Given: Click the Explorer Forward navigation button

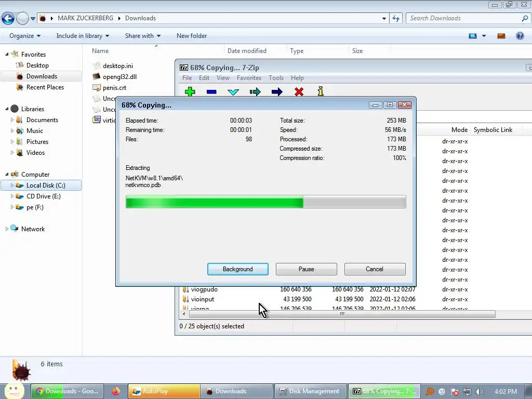Looking at the screenshot, I should (22, 18).
